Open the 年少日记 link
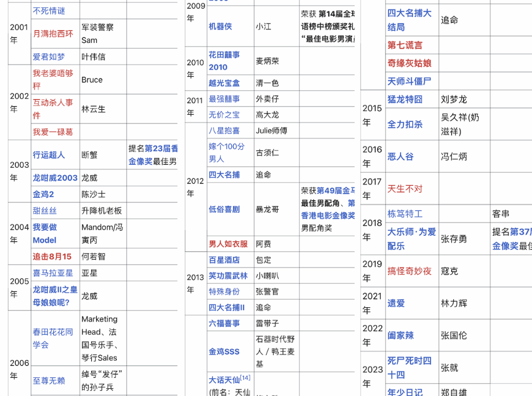Screen dimensions: 532x396 point(405,392)
